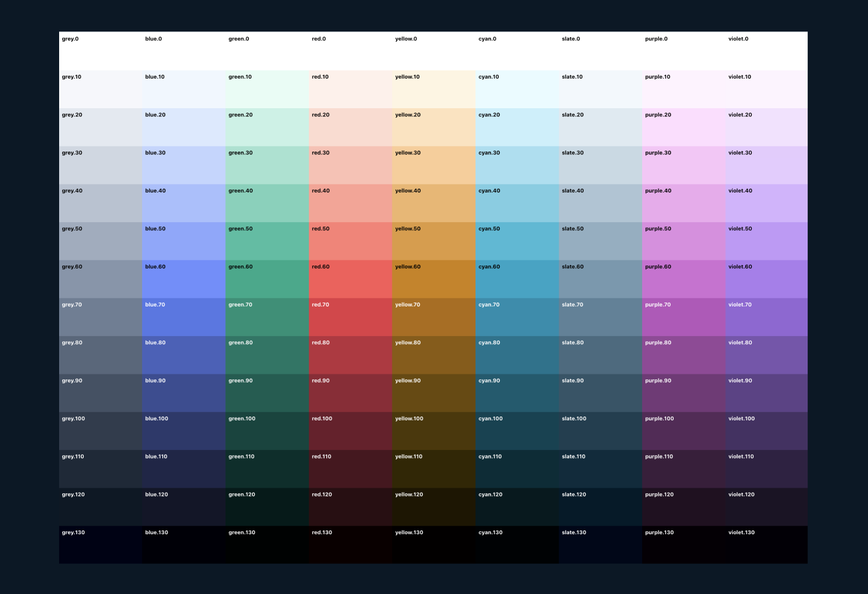This screenshot has width=868, height=594.
Task: Select the slate.20 color cell
Action: click(601, 127)
